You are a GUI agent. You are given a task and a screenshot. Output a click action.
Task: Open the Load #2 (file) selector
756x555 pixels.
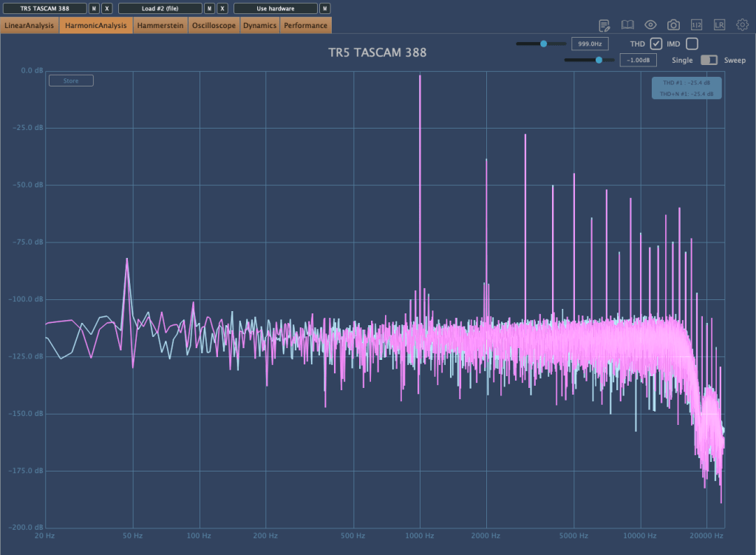pyautogui.click(x=160, y=8)
